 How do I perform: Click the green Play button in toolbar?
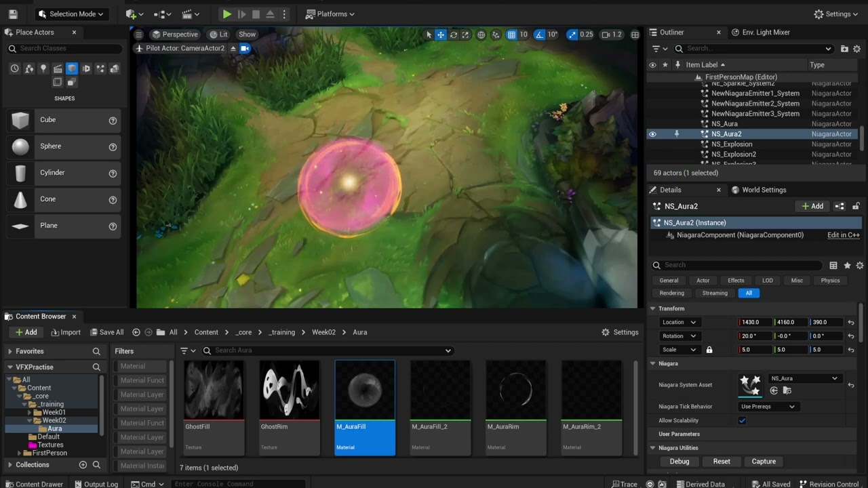tap(227, 14)
